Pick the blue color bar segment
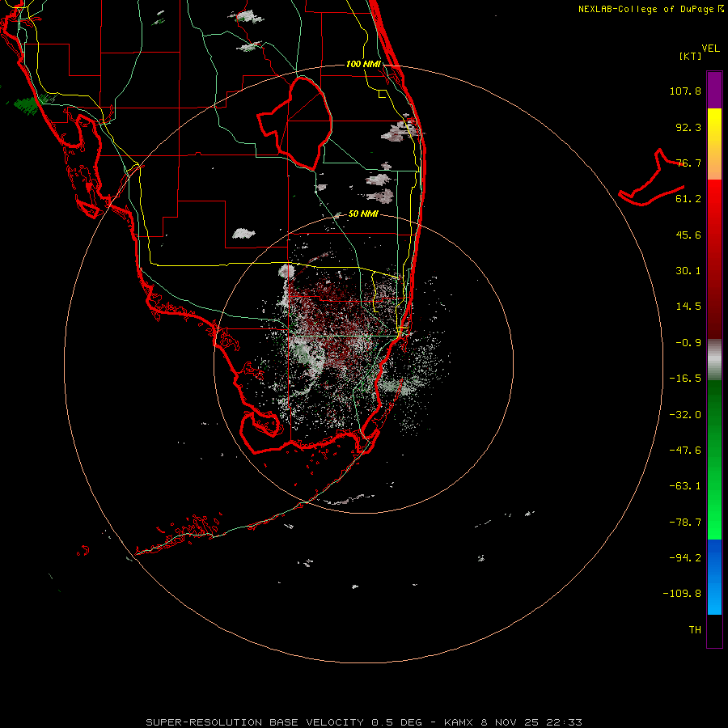The image size is (728, 728). (x=714, y=577)
